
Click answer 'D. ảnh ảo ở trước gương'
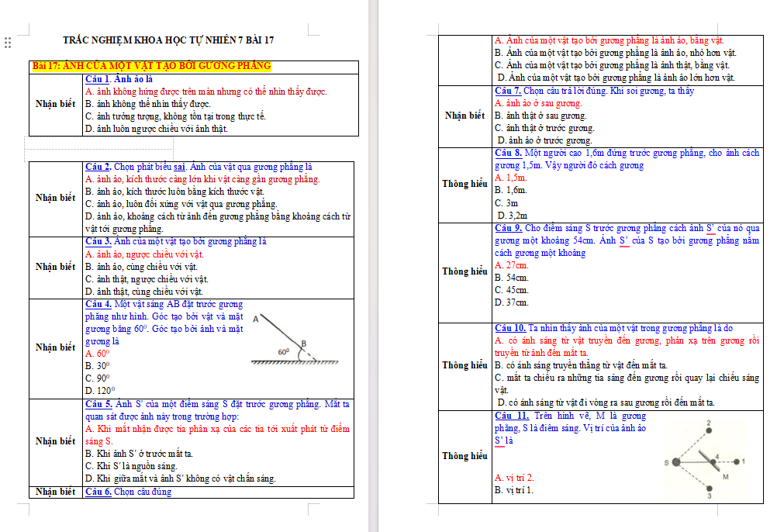545,140
